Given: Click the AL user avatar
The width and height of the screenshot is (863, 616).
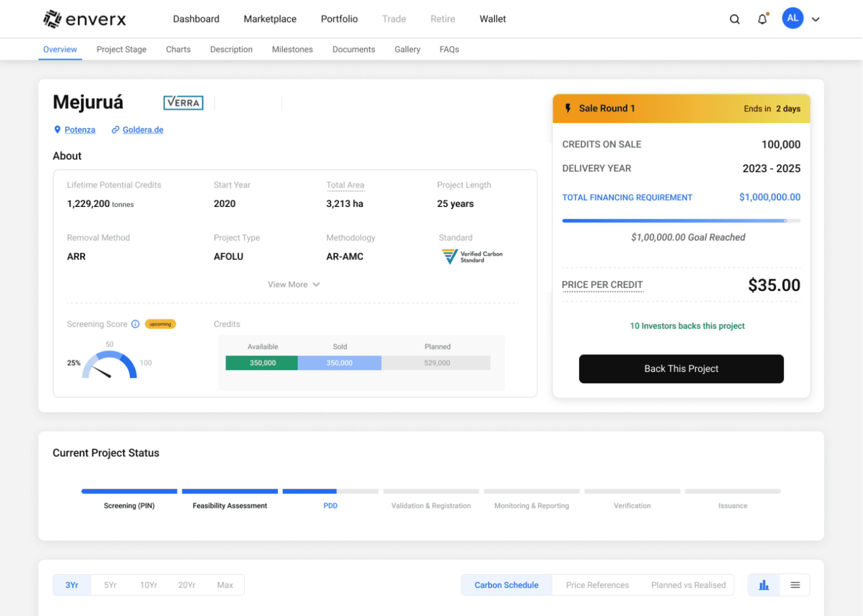Looking at the screenshot, I should point(792,18).
